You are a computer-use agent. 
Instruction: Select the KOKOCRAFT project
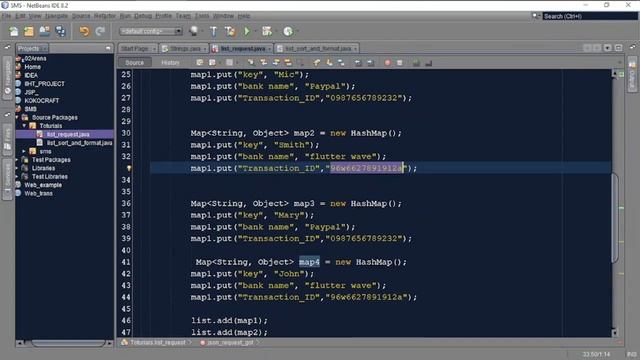coord(42,100)
